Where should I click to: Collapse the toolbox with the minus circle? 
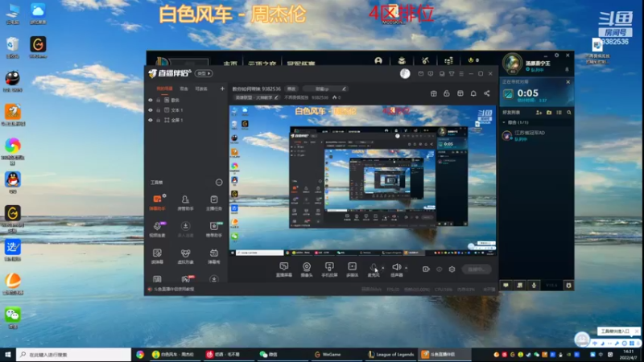[x=219, y=183]
